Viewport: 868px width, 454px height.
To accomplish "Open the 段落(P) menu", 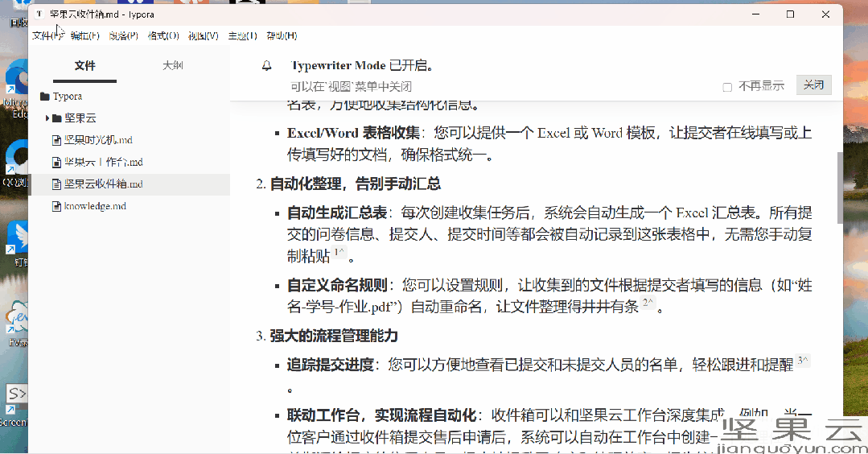I will point(123,36).
